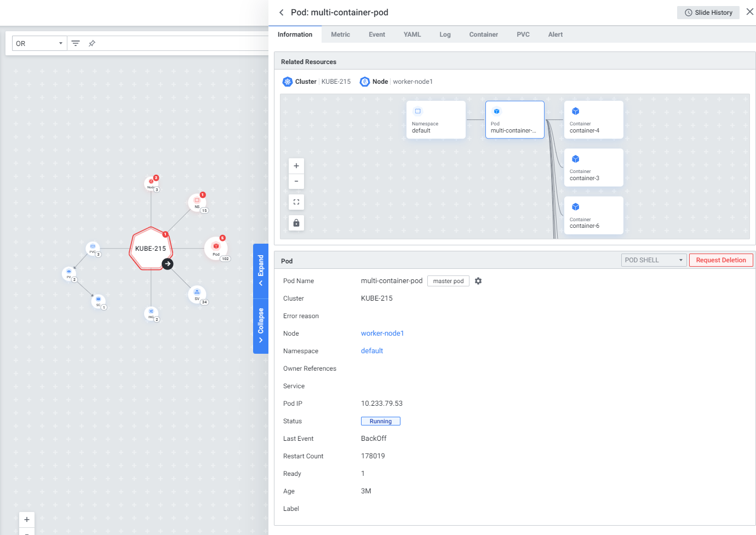Follow the worker-node1 link in Node row
Image resolution: width=756 pixels, height=535 pixels.
click(382, 333)
